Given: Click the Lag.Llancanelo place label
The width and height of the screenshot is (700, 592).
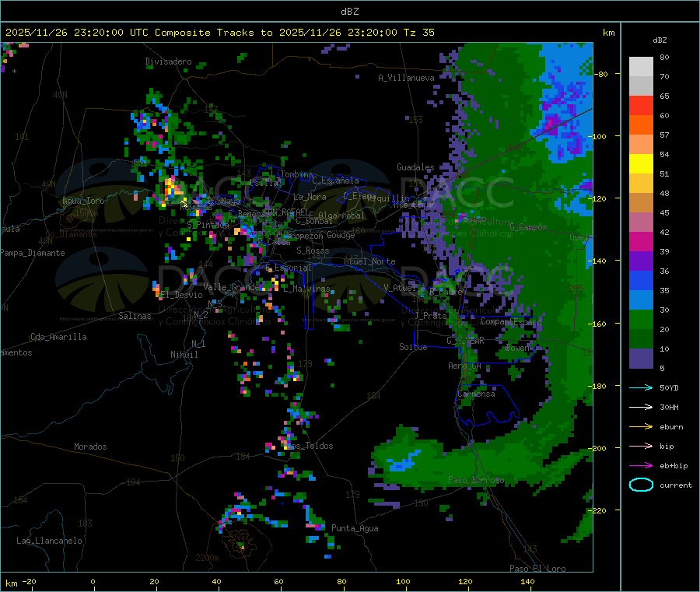Looking at the screenshot, I should coord(49,541).
